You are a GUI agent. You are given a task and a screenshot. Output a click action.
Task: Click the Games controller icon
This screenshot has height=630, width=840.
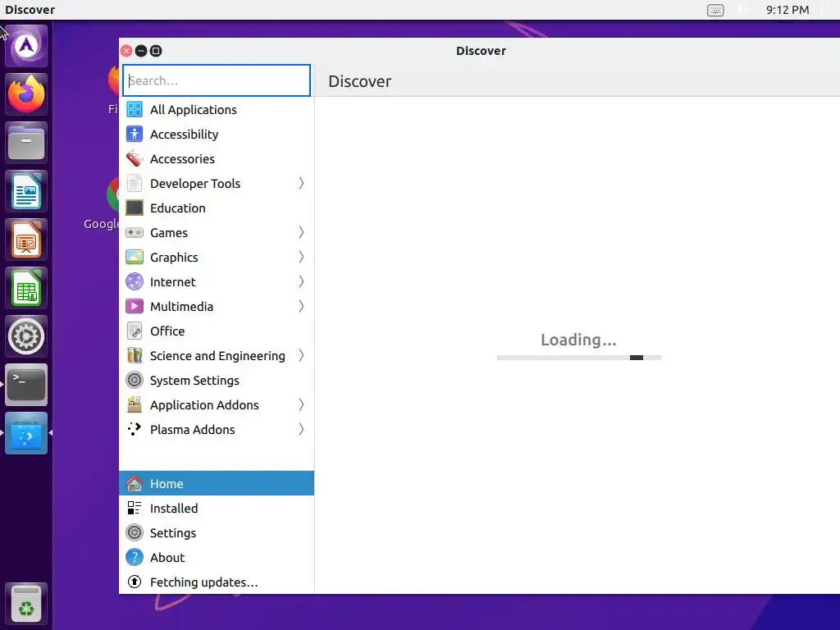[x=135, y=232]
